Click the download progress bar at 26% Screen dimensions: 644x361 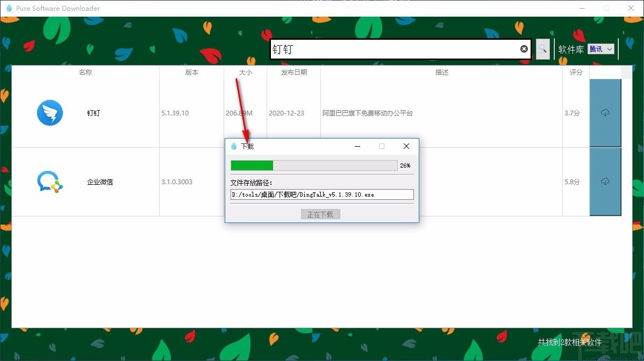pos(314,165)
